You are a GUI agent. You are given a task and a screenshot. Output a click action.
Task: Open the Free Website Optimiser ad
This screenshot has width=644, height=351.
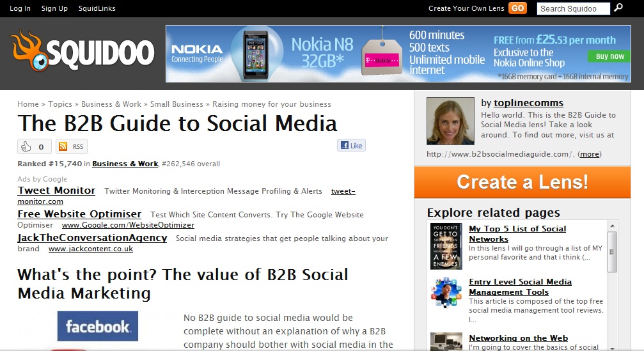(x=79, y=214)
